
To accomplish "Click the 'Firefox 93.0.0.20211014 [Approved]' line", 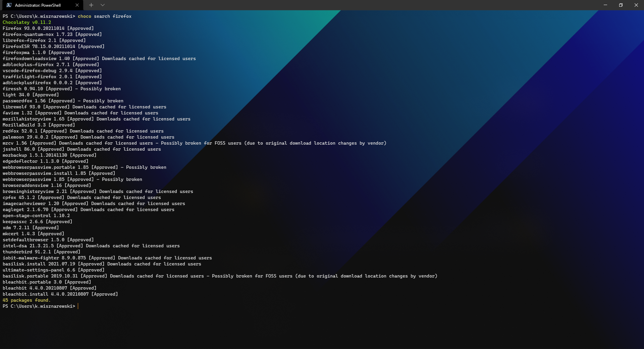I will pos(48,28).
